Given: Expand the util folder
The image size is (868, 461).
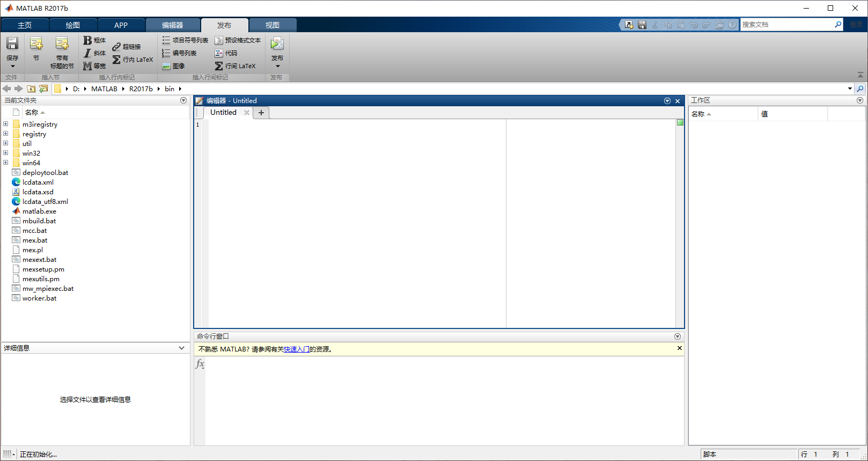Looking at the screenshot, I should pyautogui.click(x=6, y=143).
